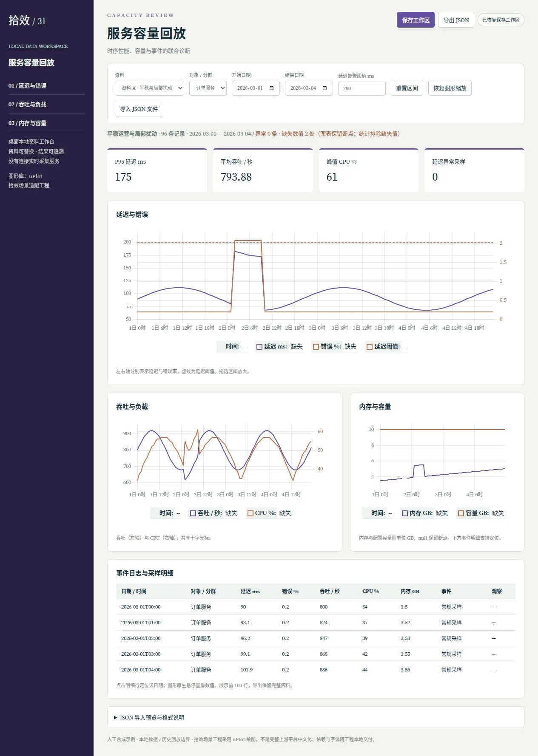Click the 导入 JSON 文件 button
Image resolution: width=538 pixels, height=756 pixels.
tap(139, 109)
